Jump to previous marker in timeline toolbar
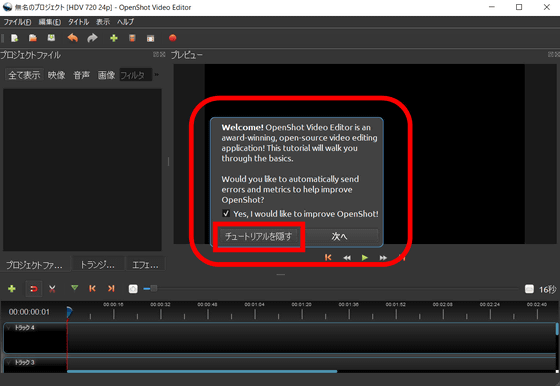560x386 pixels. tap(92, 289)
